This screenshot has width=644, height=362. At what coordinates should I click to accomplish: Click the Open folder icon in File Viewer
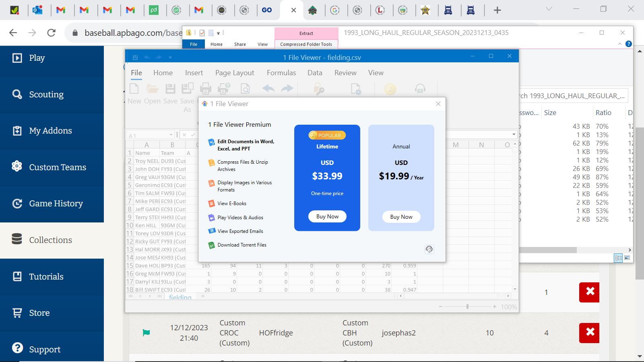152,88
